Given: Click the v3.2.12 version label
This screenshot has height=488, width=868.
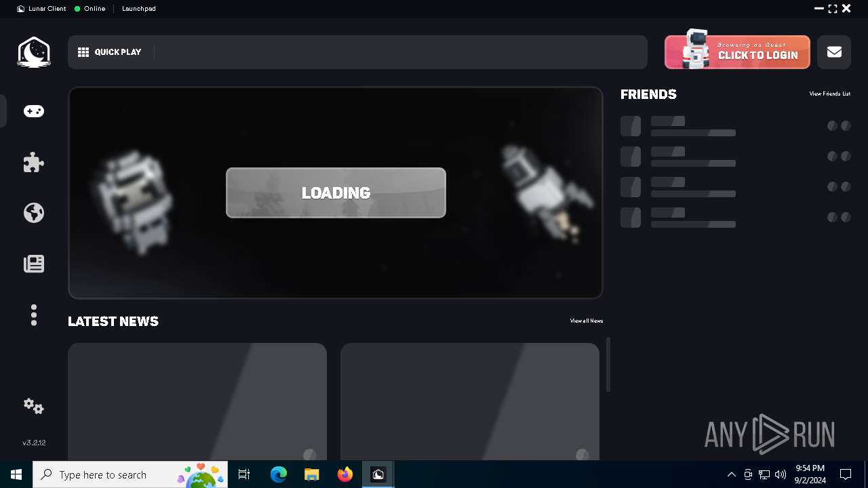Looking at the screenshot, I should [x=34, y=443].
